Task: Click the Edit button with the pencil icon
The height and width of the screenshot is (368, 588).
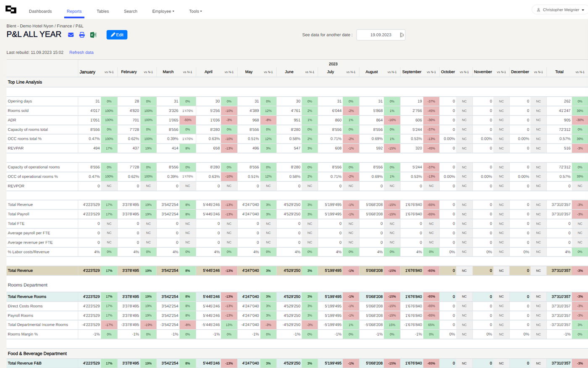Action: [117, 35]
